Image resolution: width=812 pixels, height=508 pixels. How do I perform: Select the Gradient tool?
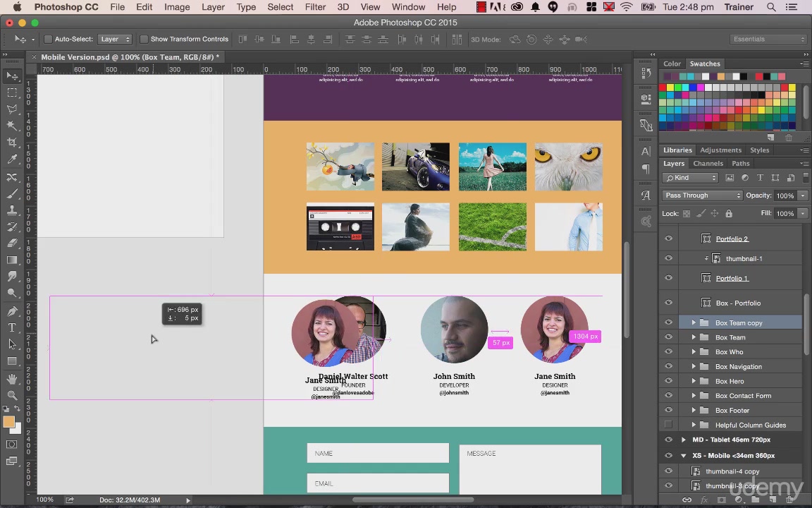pos(12,260)
